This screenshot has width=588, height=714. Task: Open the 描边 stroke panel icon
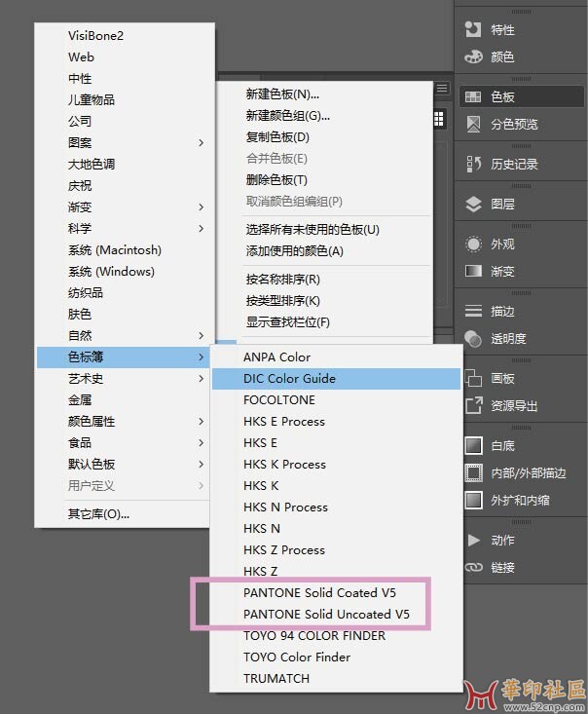pyautogui.click(x=474, y=312)
